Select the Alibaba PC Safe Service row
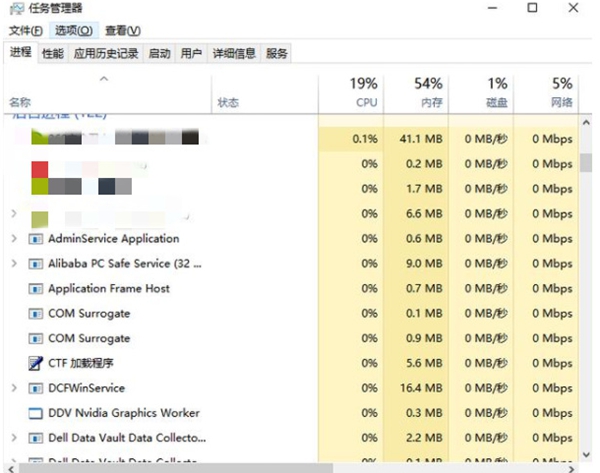The image size is (600, 473). pos(291,264)
